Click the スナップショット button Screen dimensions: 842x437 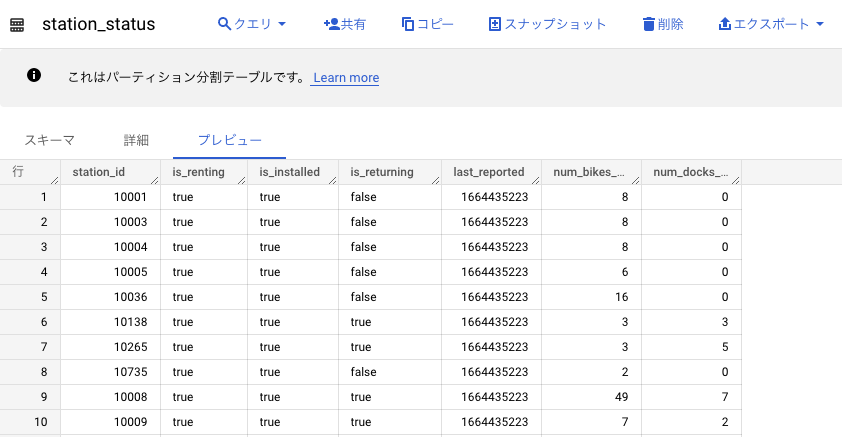(547, 24)
